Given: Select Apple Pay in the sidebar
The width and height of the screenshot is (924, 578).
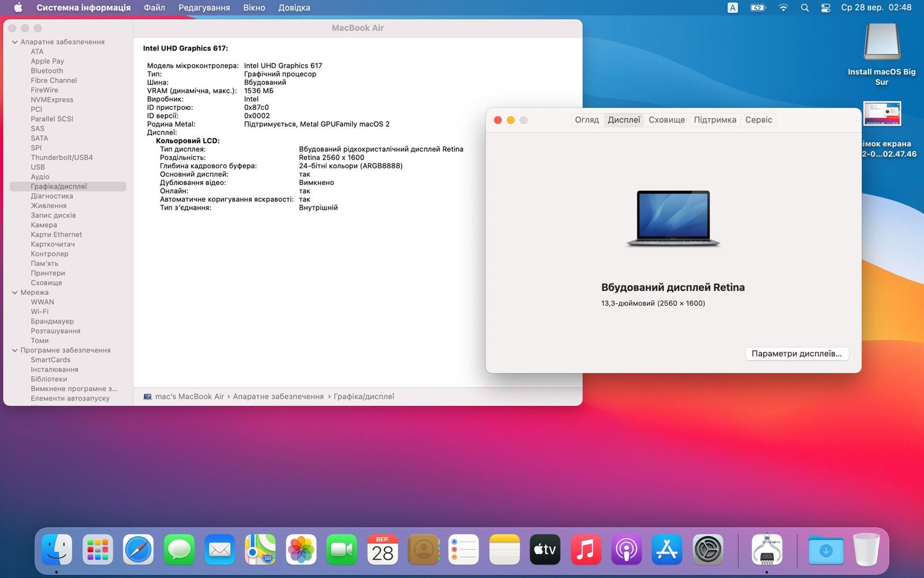Looking at the screenshot, I should (47, 61).
